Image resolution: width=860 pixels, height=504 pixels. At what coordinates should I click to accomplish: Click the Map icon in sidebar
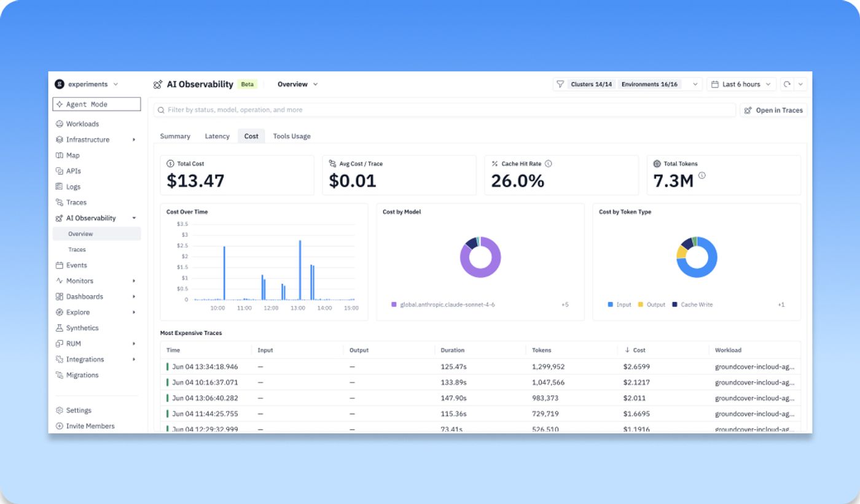60,155
